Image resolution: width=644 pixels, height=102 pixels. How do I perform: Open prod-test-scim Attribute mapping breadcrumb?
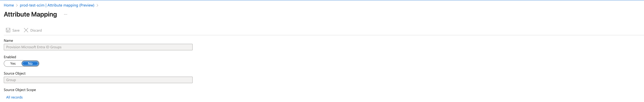click(57, 5)
